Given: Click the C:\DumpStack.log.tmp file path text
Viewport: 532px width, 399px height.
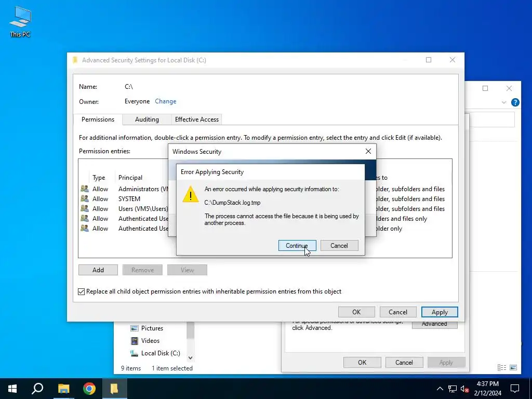Looking at the screenshot, I should coord(232,203).
